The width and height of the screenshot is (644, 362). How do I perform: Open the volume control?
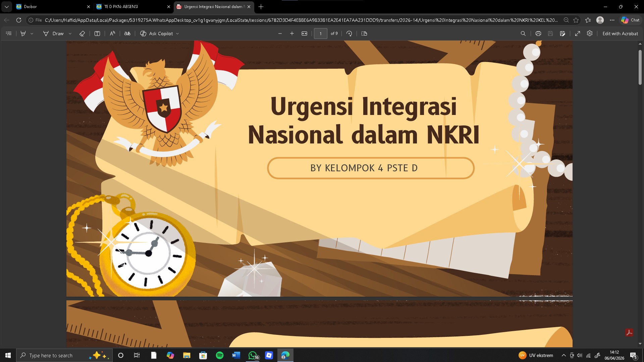click(x=580, y=355)
